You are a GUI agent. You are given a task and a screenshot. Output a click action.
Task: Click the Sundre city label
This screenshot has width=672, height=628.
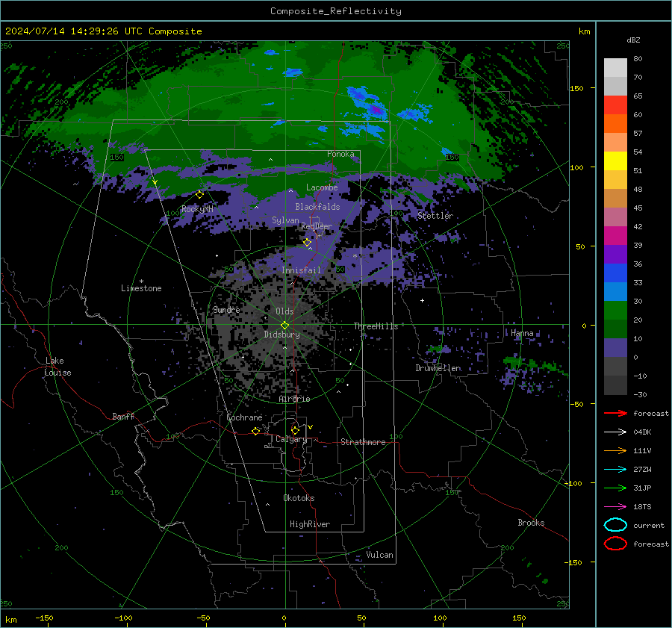coord(226,309)
